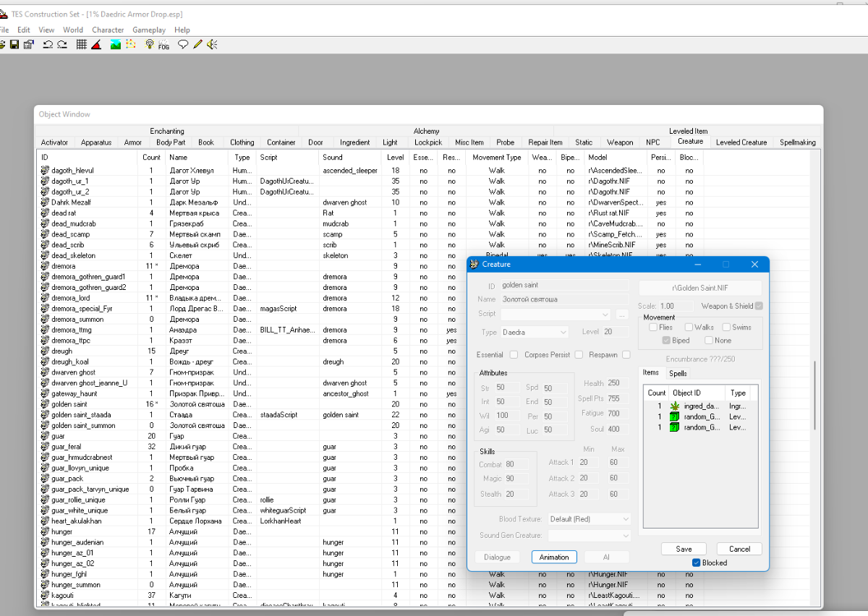Click the creature icon of dremora_lord row
Image resolution: width=868 pixels, height=616 pixels.
45,298
